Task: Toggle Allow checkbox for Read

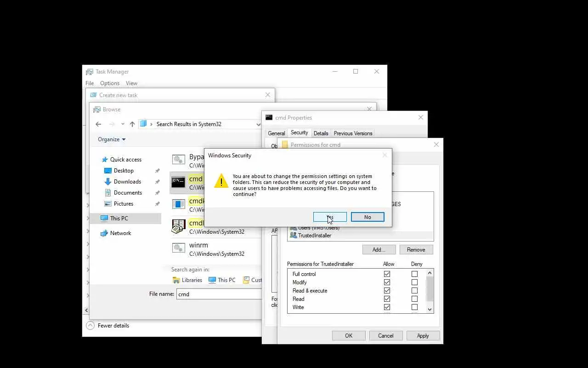Action: click(387, 299)
